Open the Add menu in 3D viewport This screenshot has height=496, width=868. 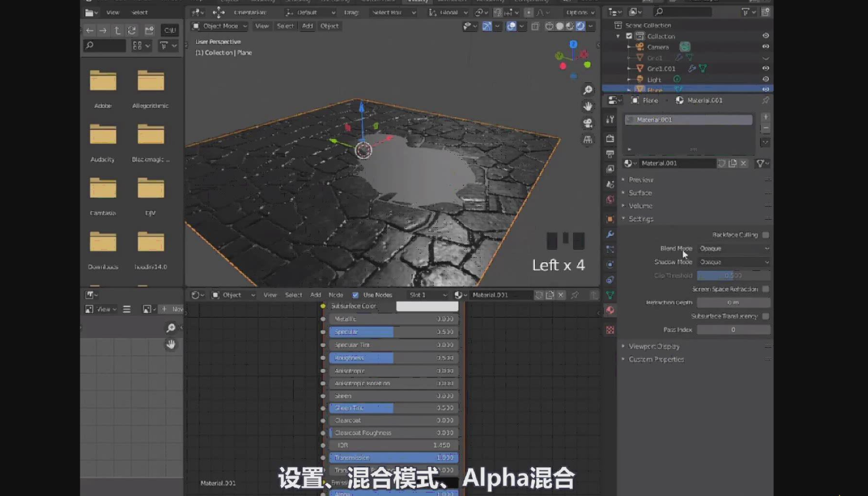point(307,26)
